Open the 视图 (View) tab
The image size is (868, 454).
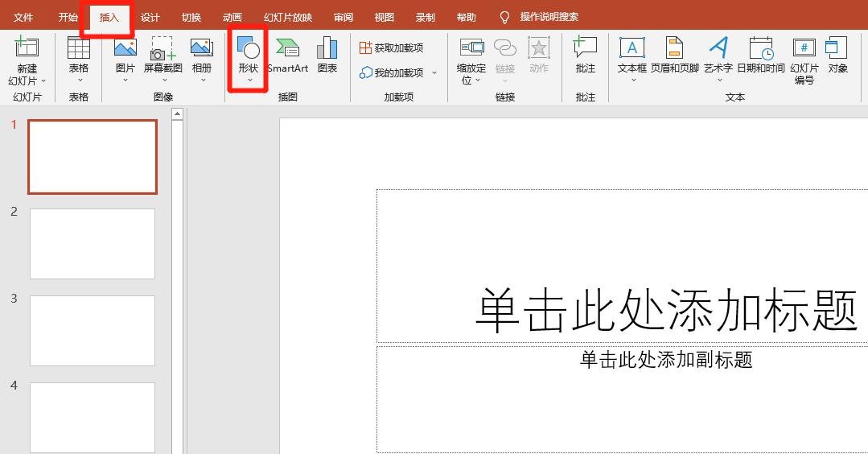point(385,17)
